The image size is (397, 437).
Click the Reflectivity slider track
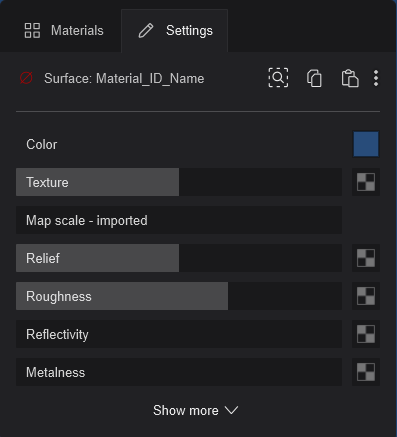179,334
